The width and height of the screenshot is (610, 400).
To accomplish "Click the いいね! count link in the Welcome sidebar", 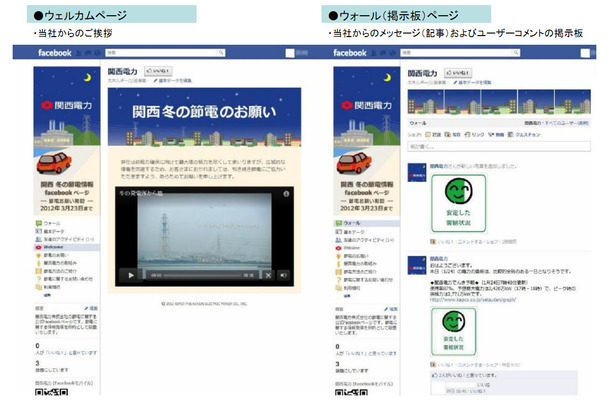I will tap(66, 353).
